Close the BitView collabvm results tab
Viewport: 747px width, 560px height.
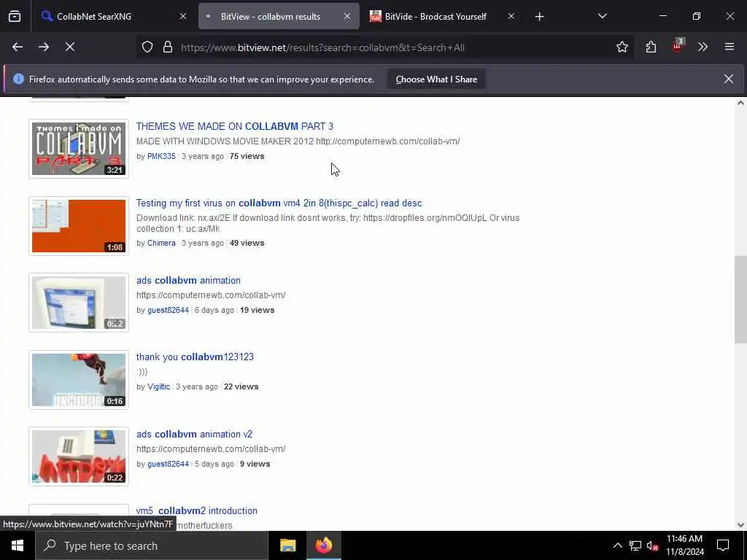[x=347, y=16]
